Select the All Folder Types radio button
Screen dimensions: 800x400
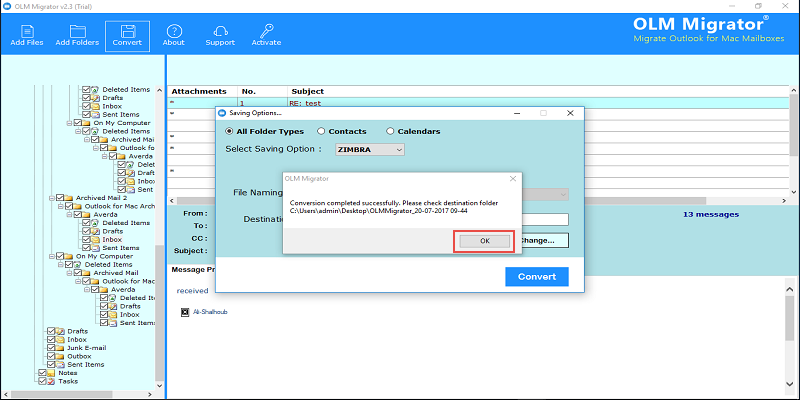point(230,131)
